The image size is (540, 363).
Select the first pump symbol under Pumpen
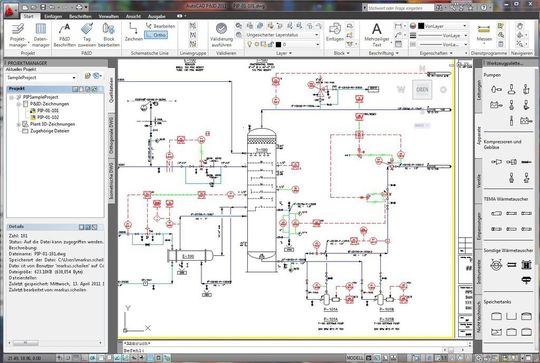pos(496,90)
